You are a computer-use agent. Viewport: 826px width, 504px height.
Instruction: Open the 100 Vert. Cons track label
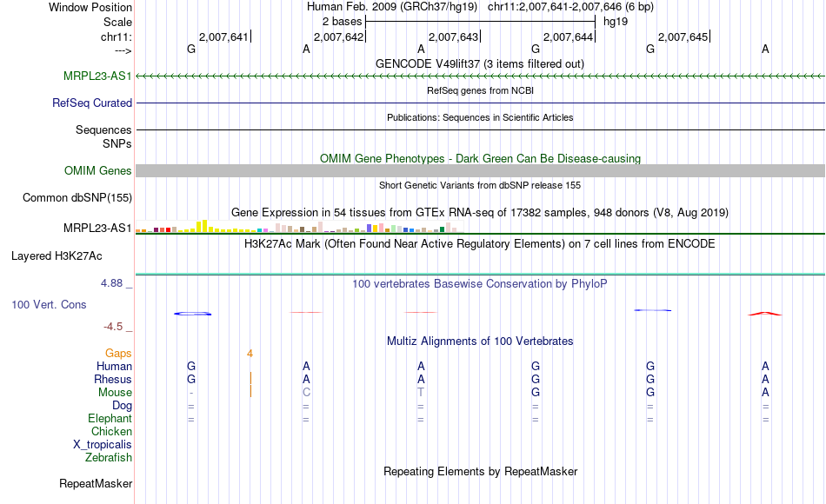49,304
